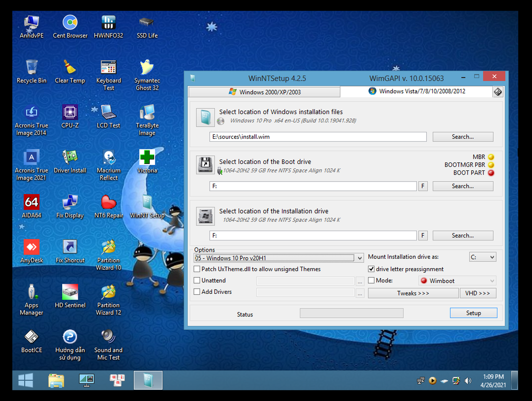Select CPU-Z desktop icon
The width and height of the screenshot is (532, 401).
click(x=70, y=117)
